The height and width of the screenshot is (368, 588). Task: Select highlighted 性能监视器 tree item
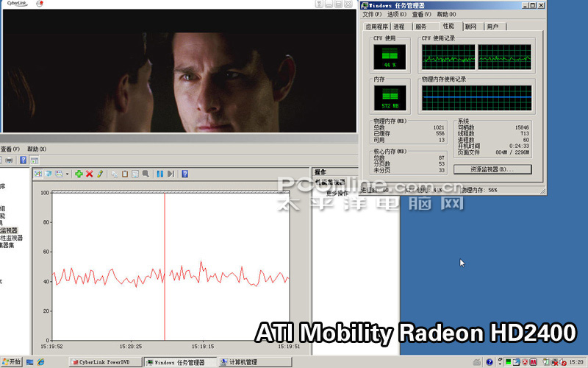[x=9, y=230]
